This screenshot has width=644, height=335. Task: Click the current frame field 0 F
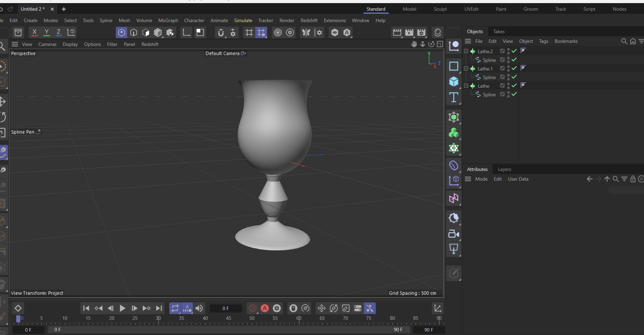(226, 308)
